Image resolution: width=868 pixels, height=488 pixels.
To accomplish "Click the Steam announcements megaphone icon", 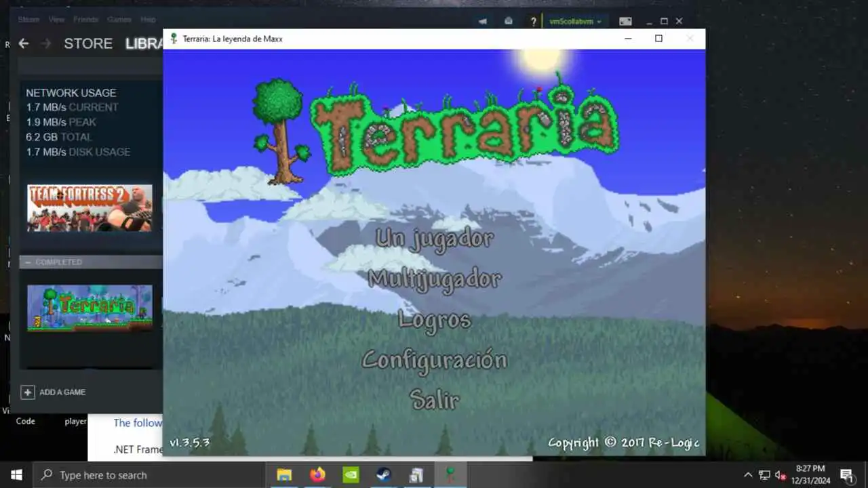I will click(482, 21).
